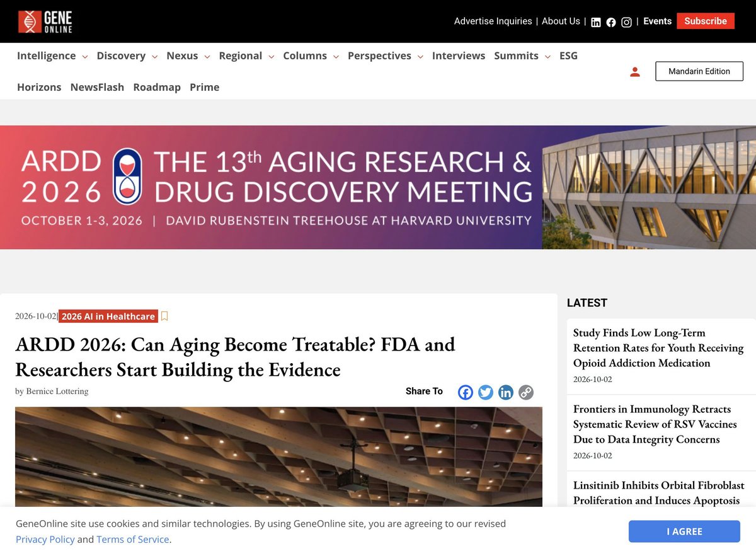Open GeneOnline LinkedIn page icon in header
756x556 pixels.
[x=596, y=22]
